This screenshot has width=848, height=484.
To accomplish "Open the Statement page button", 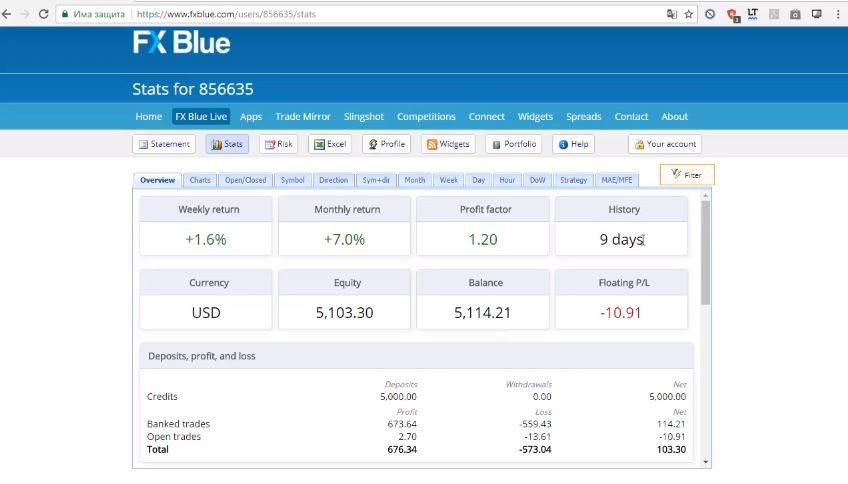I will pos(163,144).
